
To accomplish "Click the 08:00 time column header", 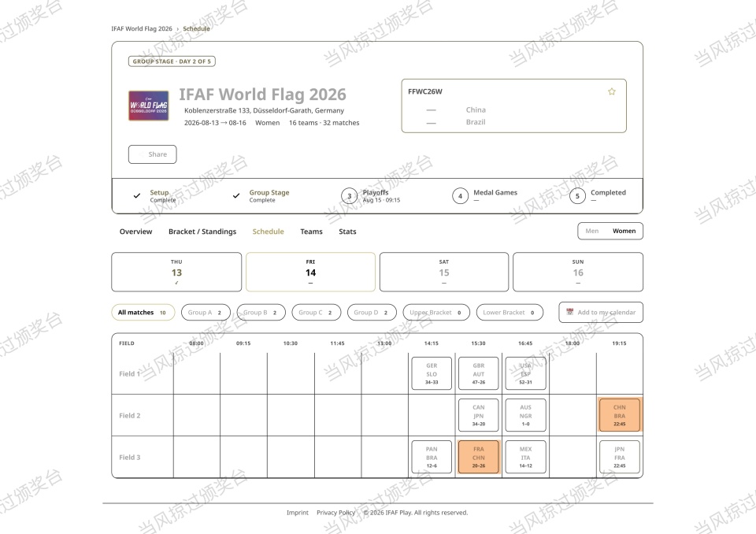I will coord(196,343).
